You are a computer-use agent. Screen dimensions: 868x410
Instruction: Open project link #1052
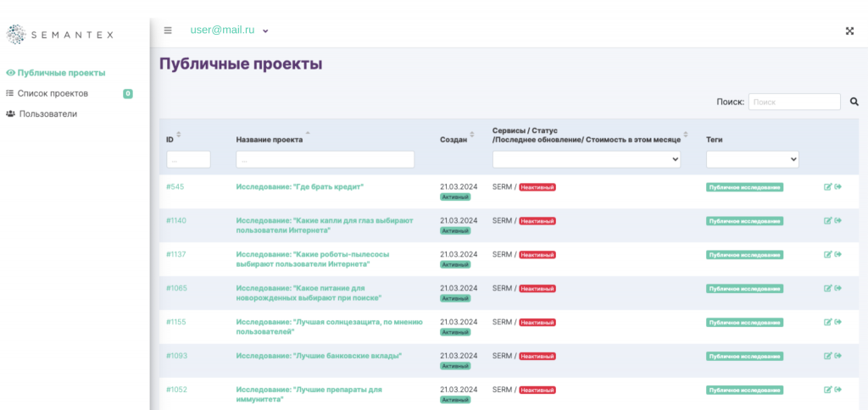(176, 390)
